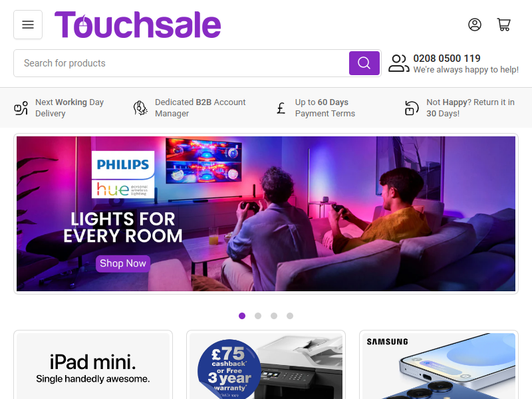Call the 0208 0500 119 phone link
The image size is (532, 399).
click(446, 59)
